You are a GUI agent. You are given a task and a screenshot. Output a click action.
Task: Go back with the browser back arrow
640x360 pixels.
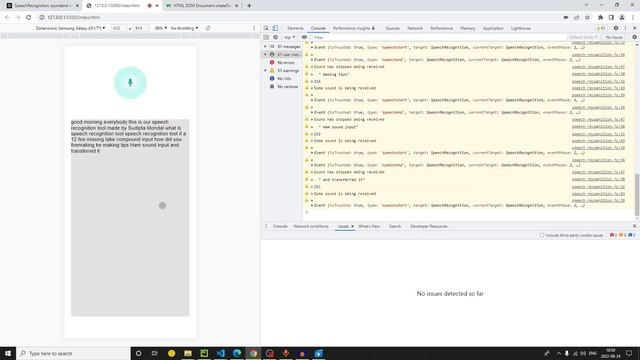[7, 17]
